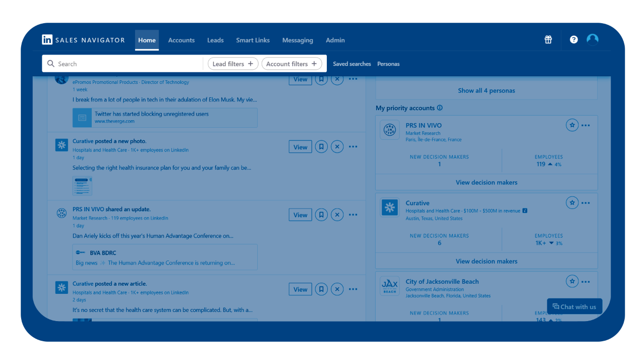Open the Curative photo thumbnail
This screenshot has width=644, height=363.
(x=82, y=186)
